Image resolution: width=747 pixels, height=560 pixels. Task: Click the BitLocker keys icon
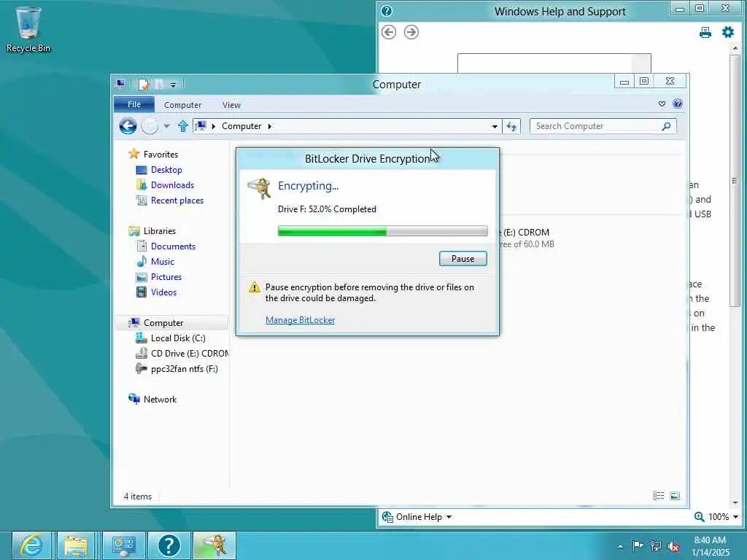(x=259, y=189)
